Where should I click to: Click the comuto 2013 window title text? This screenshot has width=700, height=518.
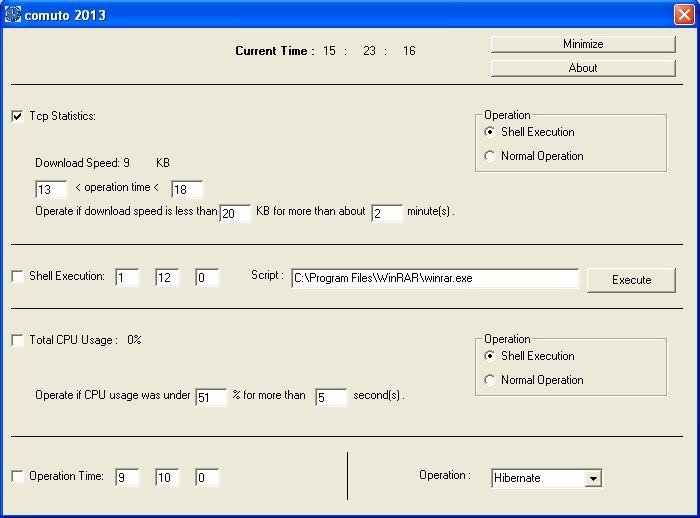pos(65,15)
